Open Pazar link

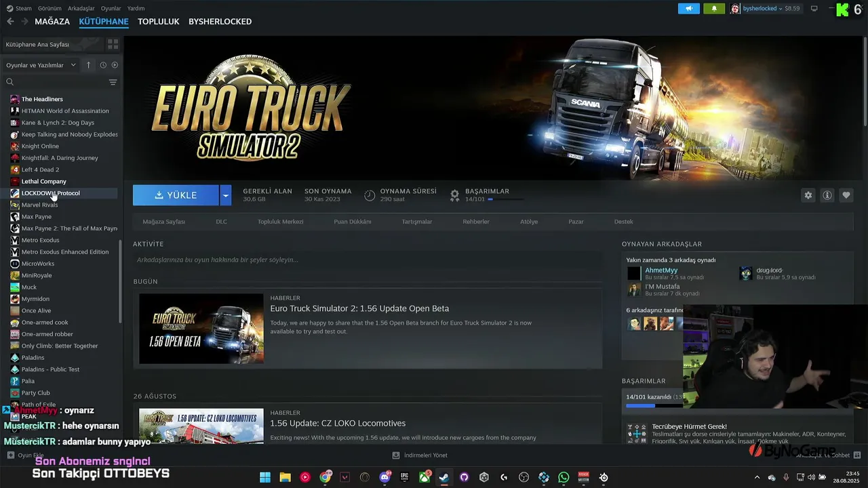[576, 222]
